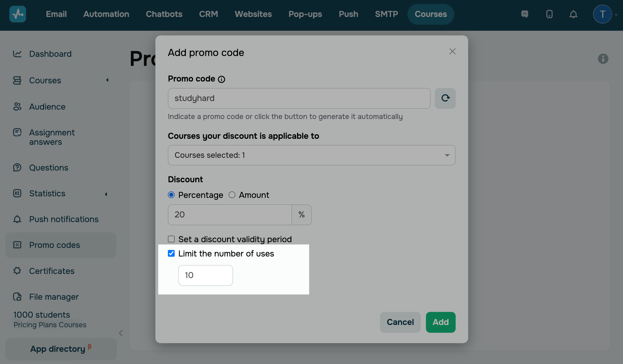Click the regenerate promo code icon button

coord(445,98)
